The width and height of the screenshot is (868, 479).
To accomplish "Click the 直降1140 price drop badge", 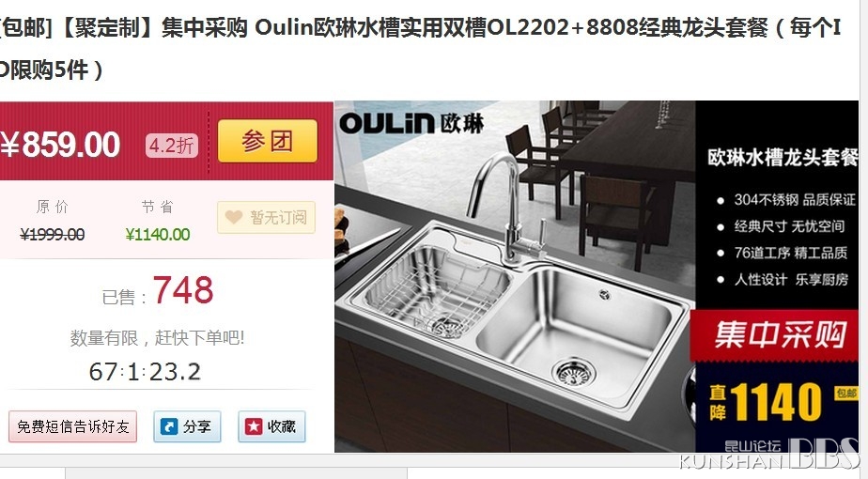I will click(767, 401).
